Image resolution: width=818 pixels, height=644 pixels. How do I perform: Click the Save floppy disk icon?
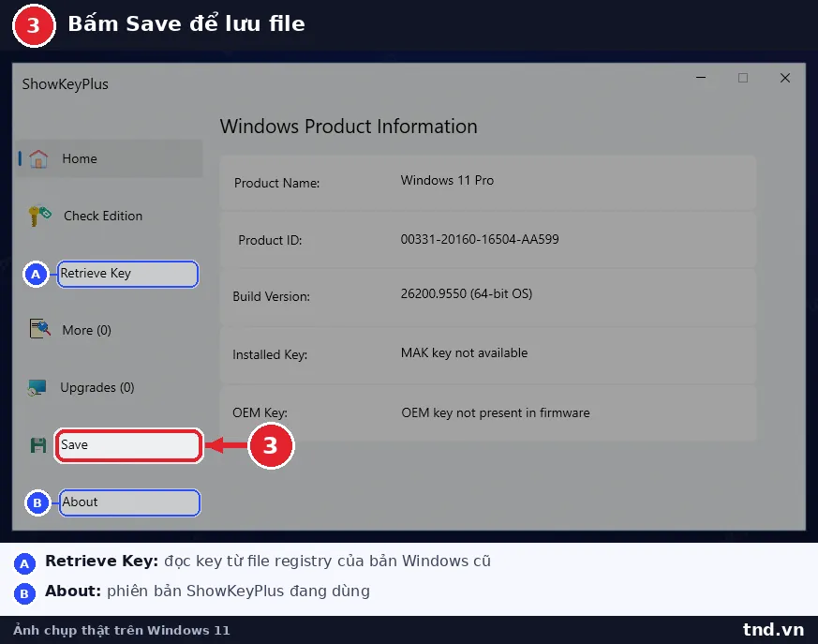pyautogui.click(x=38, y=445)
